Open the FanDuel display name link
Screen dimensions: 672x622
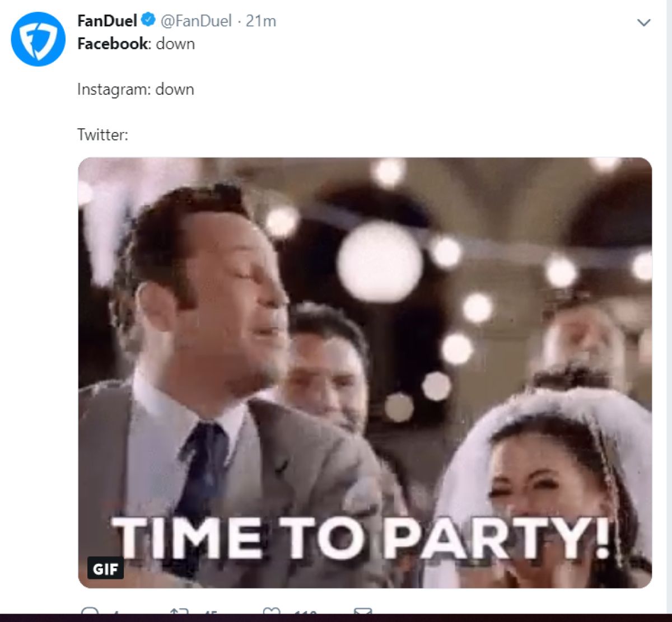coord(107,21)
